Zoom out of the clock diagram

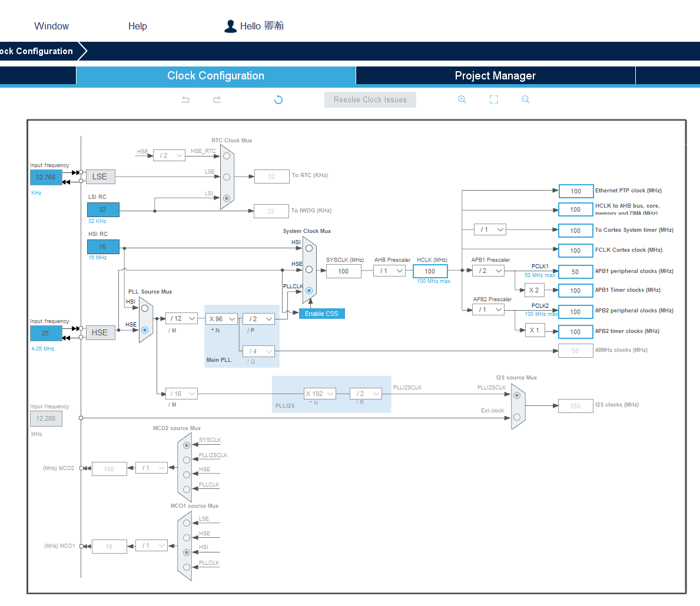click(x=526, y=99)
